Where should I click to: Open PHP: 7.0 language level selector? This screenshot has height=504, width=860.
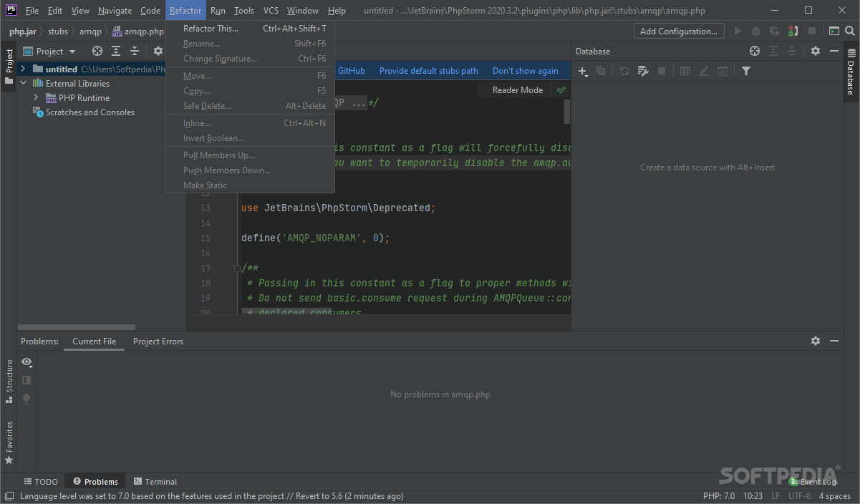click(x=719, y=495)
